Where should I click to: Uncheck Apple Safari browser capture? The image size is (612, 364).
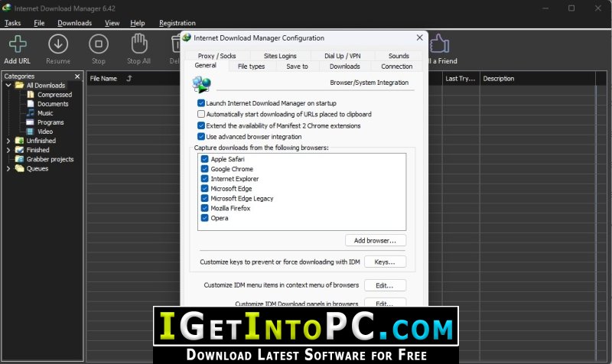click(x=204, y=159)
